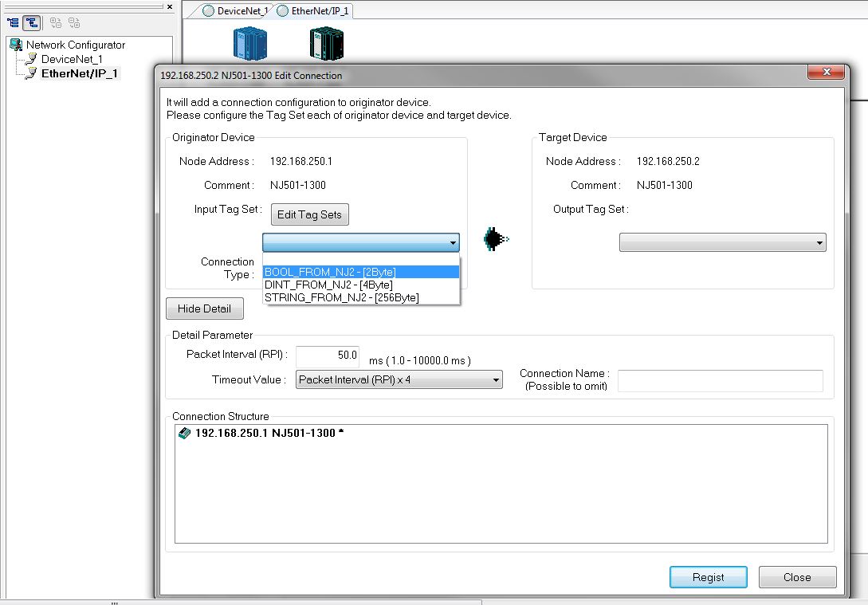Choose BOOL_FROM_NJ2 - [2Byte] tag set

361,272
